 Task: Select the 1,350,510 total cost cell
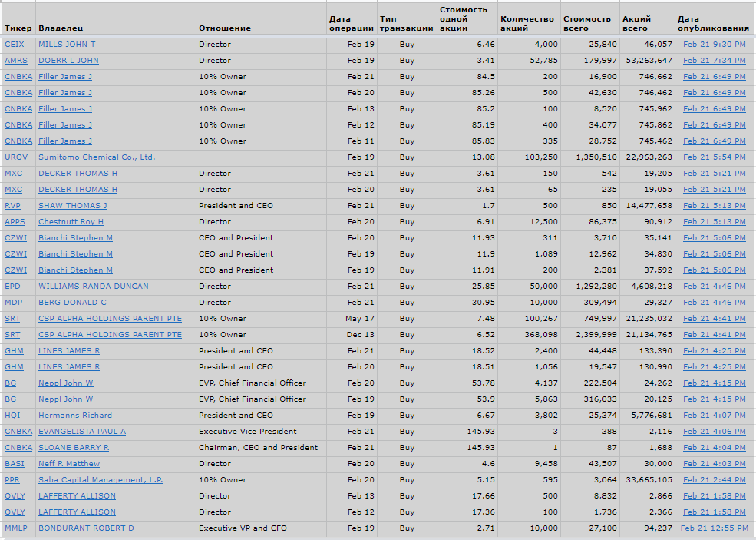(590, 157)
